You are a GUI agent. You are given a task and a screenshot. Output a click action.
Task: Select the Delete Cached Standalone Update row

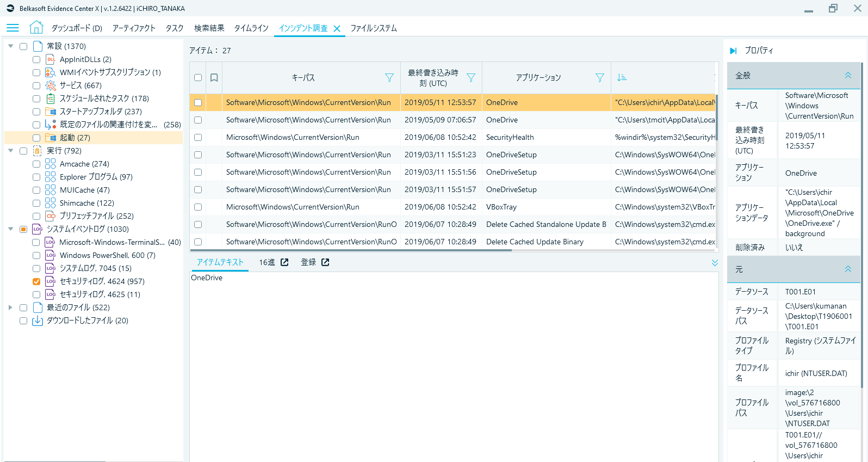tap(452, 224)
